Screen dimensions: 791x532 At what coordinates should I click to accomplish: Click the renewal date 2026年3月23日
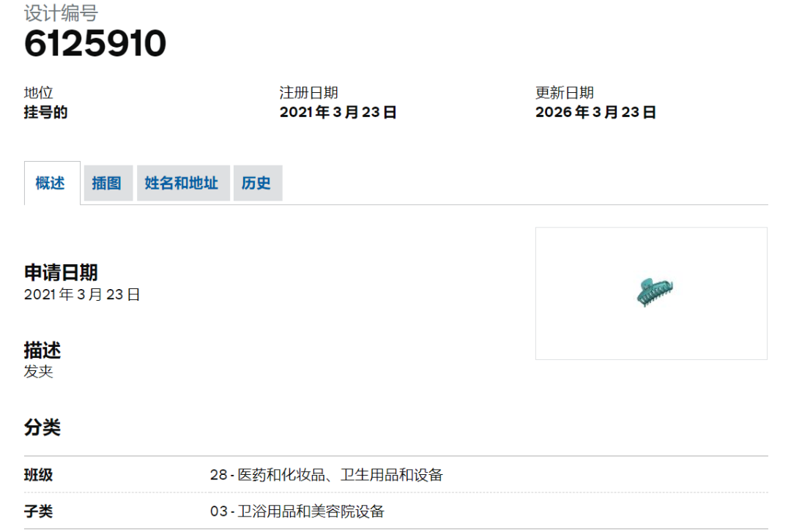pos(595,112)
